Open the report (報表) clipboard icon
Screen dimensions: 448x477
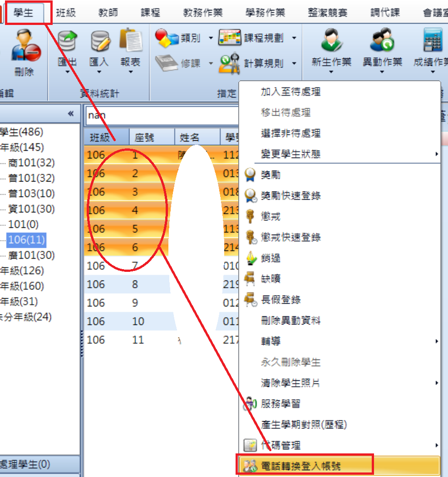click(131, 40)
